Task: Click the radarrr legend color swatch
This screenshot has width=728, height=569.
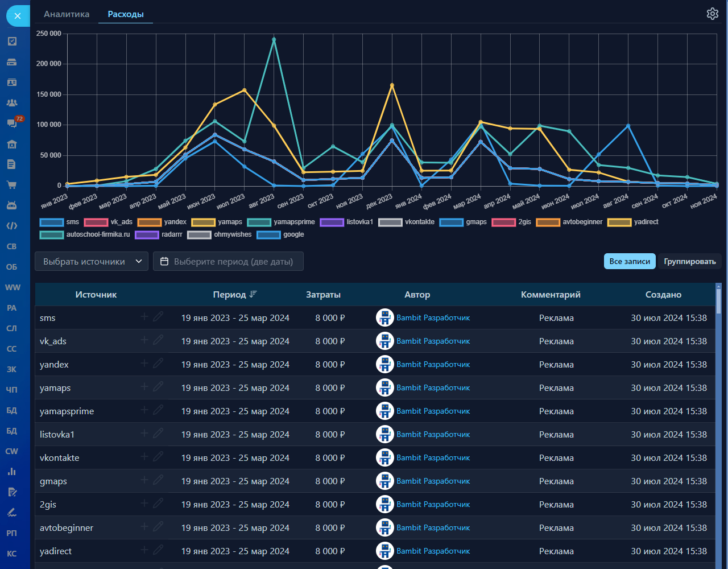Action: pyautogui.click(x=147, y=234)
